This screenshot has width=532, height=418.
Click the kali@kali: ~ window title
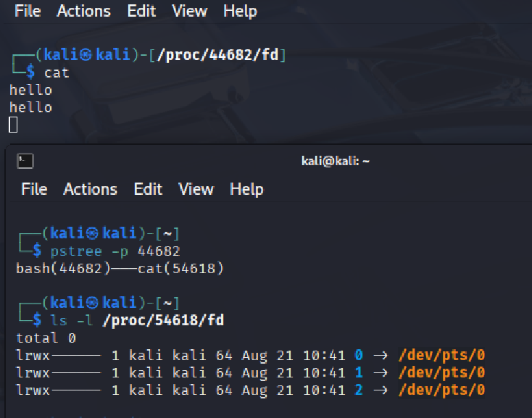[335, 161]
